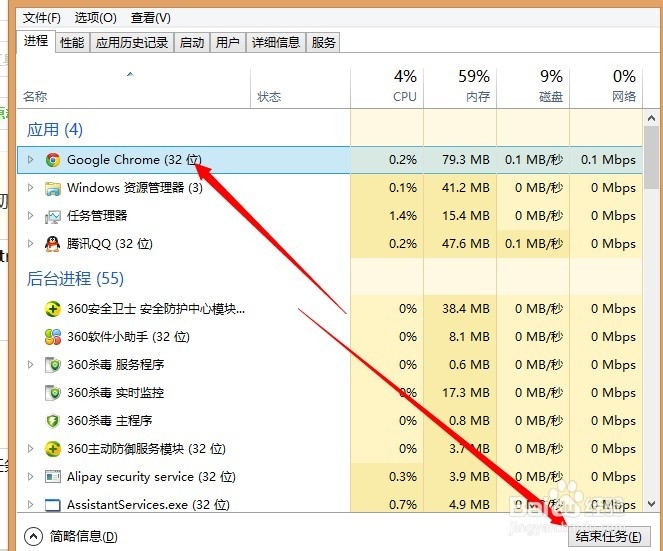This screenshot has height=551, width=663.
Task: Sort by the 磁盘 column header
Action: 533,88
